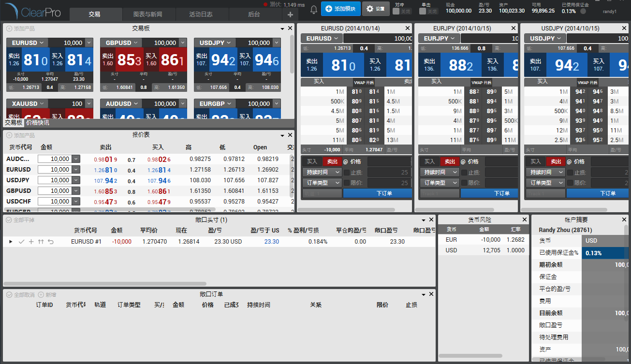Switch to 图表与新闻 tab

click(147, 15)
